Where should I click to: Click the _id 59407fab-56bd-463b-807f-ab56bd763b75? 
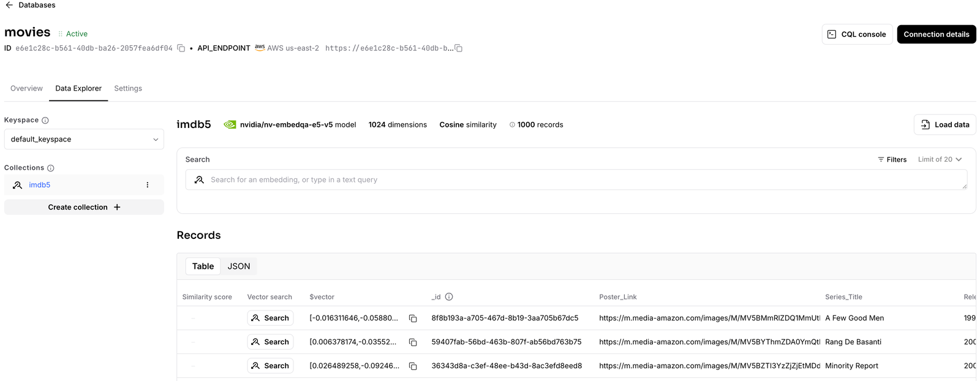(507, 342)
